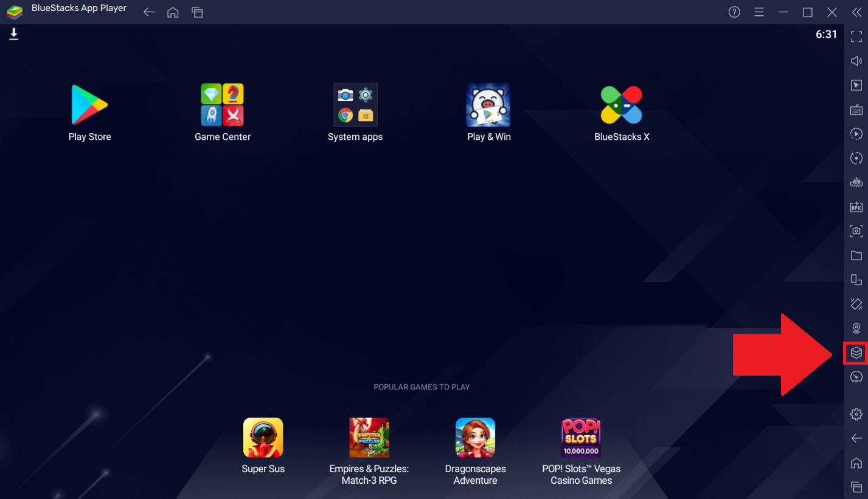Toggle the lock cursor icon in the sidebar
Viewport: 868px width, 499px height.
point(856,85)
